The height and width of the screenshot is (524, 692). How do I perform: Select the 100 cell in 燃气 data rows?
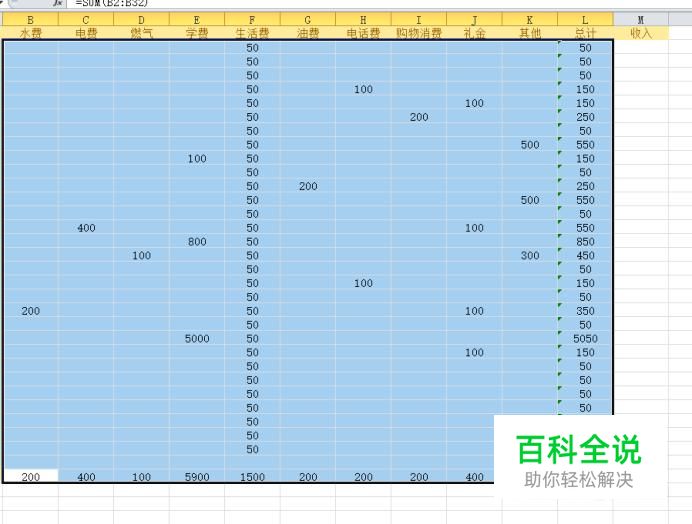point(141,255)
